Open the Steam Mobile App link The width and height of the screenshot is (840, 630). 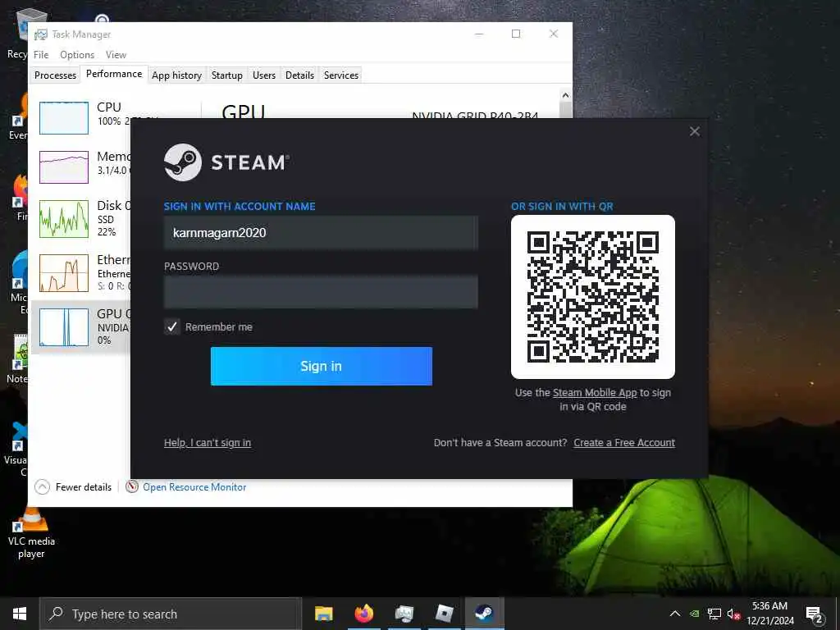point(595,393)
